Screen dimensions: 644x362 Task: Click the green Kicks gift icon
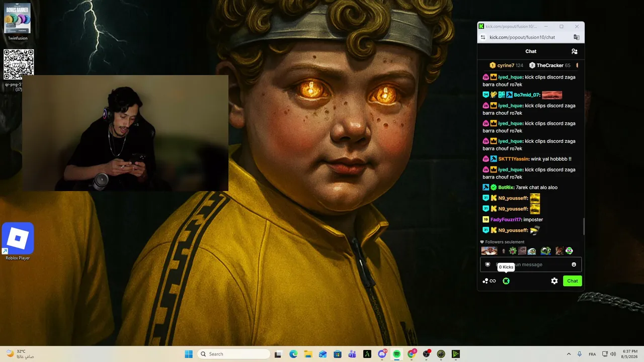[506, 281]
